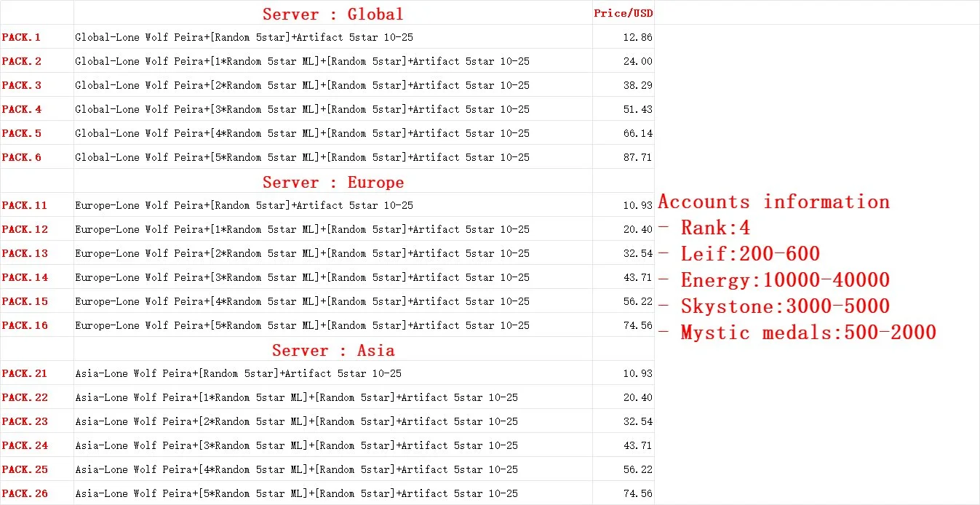This screenshot has width=980, height=505.
Task: Click the 87.71 price cell
Action: (624, 157)
